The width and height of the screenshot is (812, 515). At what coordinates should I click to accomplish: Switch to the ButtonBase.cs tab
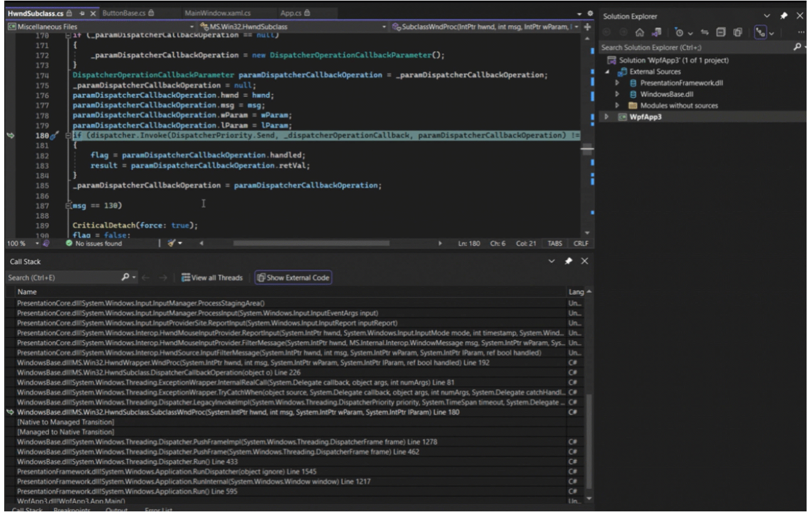122,13
